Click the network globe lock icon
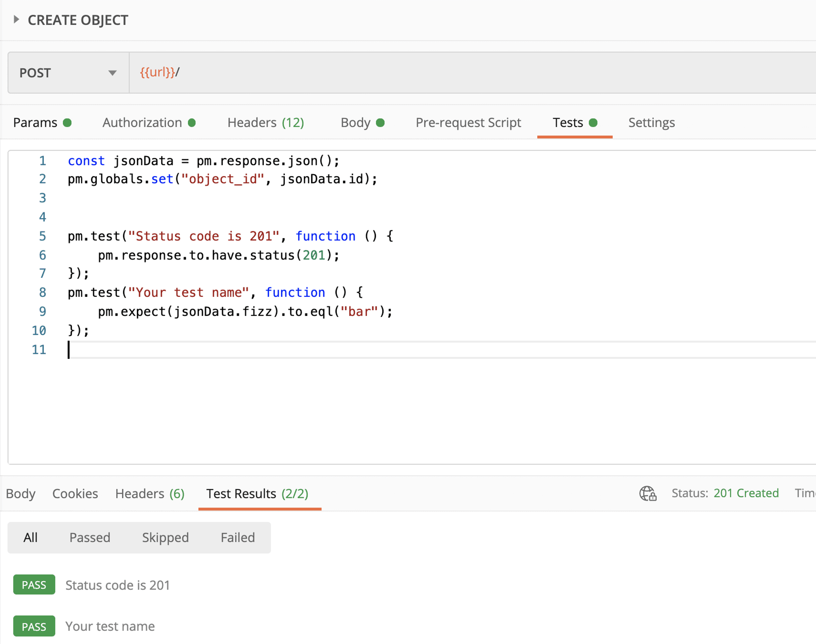Screen dimensions: 816x644 [x=648, y=493]
